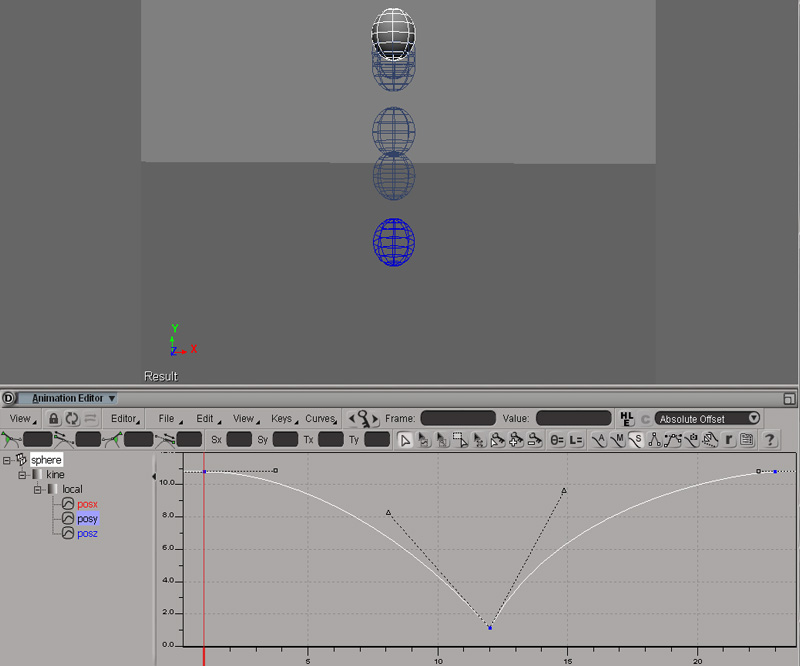Click the Sy scale field
This screenshot has width=800, height=666.
tap(285, 439)
